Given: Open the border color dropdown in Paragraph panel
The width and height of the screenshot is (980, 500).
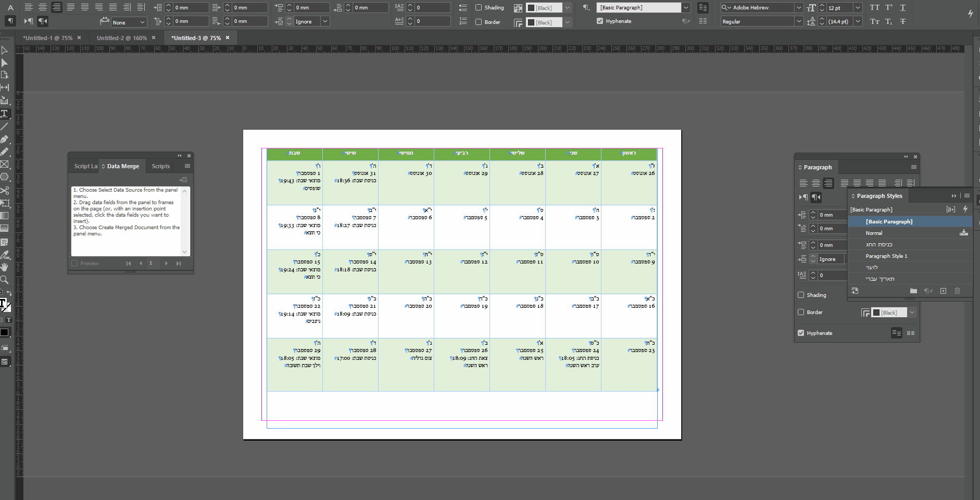Looking at the screenshot, I should (912, 312).
